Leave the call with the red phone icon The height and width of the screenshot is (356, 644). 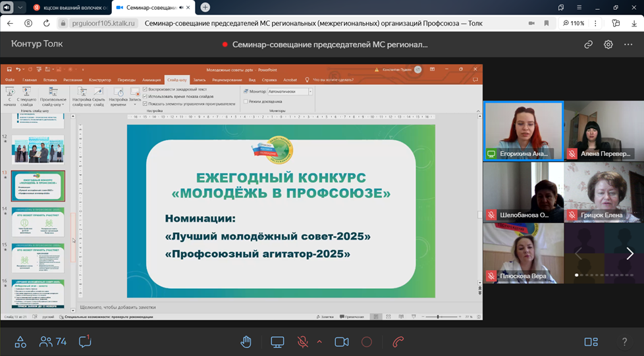pyautogui.click(x=398, y=342)
